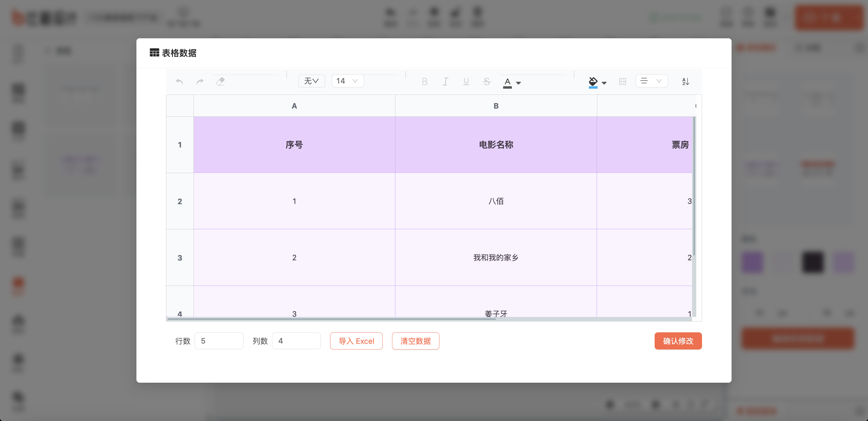Select cell with value 2 in column A
868x421 pixels.
coord(294,258)
